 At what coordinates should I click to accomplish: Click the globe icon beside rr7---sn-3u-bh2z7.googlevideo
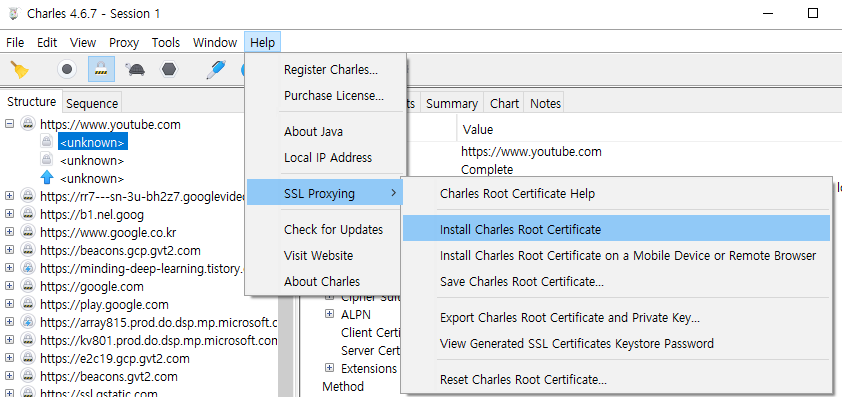click(x=27, y=196)
